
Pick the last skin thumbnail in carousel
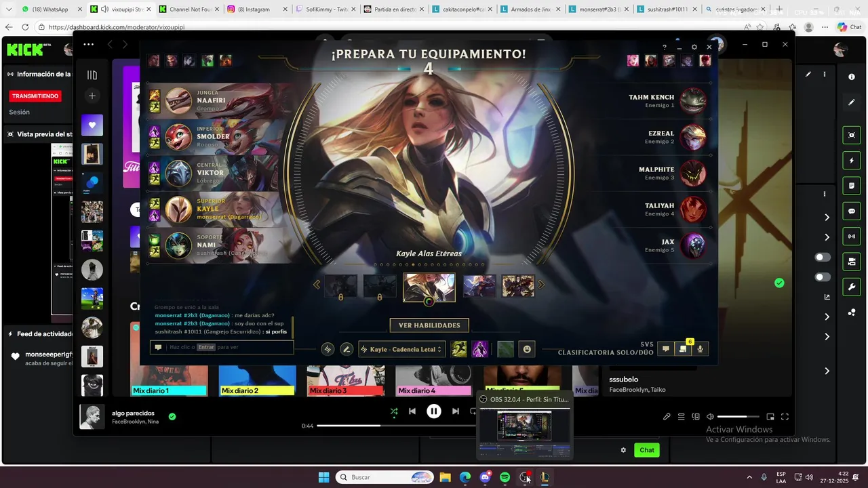coord(518,286)
